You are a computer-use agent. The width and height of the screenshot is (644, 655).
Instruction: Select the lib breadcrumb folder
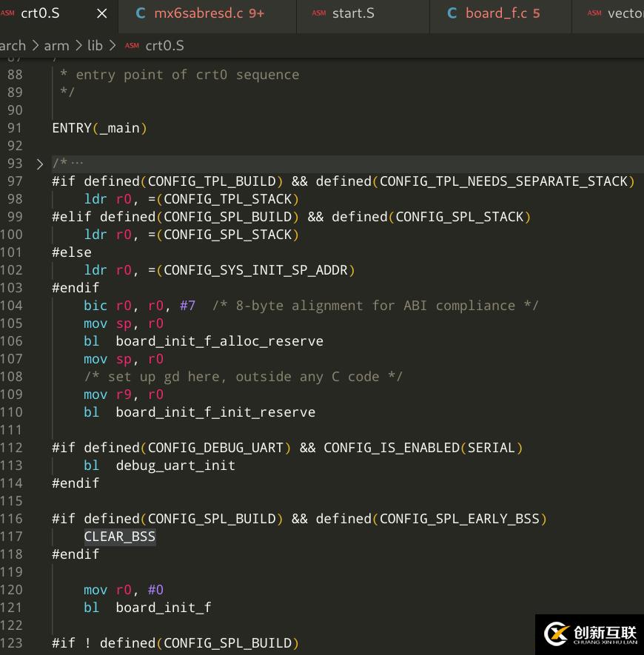pyautogui.click(x=95, y=46)
